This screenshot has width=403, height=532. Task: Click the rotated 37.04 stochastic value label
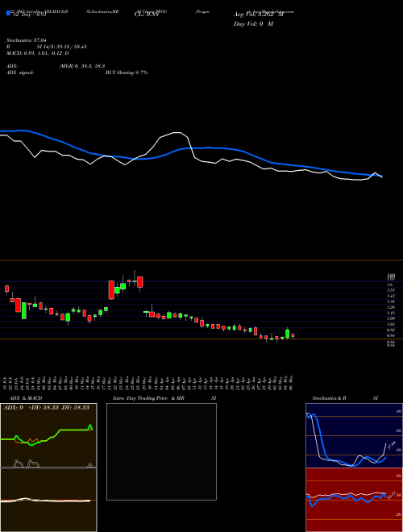(393, 445)
